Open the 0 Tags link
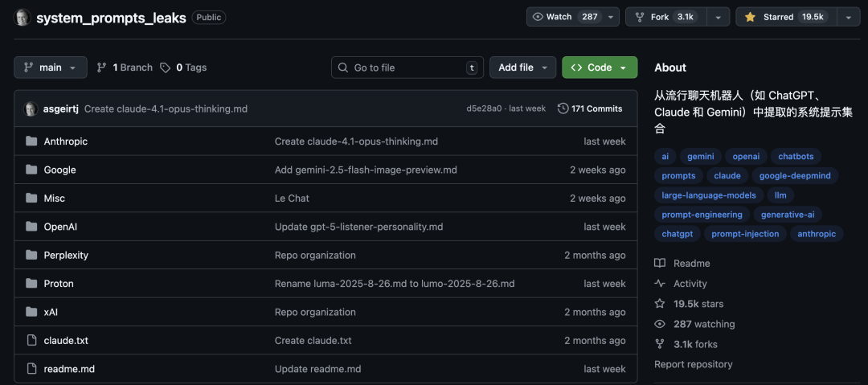This screenshot has height=385, width=868. click(183, 68)
